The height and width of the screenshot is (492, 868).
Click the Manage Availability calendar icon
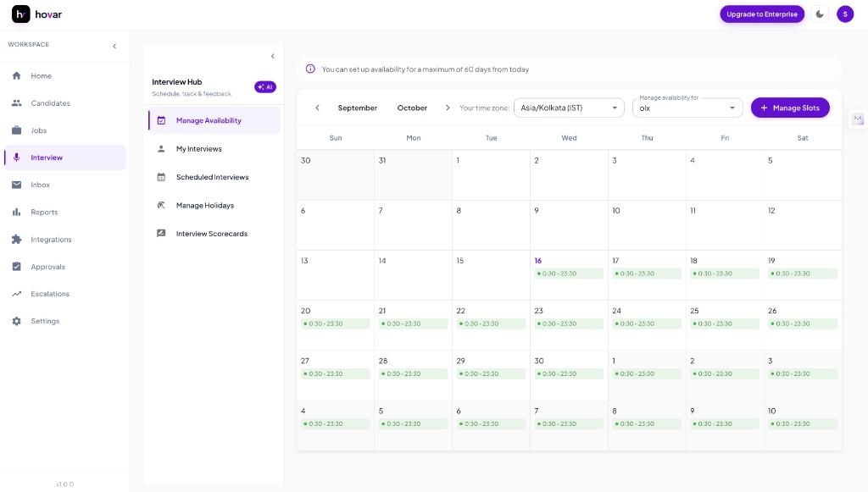[x=161, y=120]
